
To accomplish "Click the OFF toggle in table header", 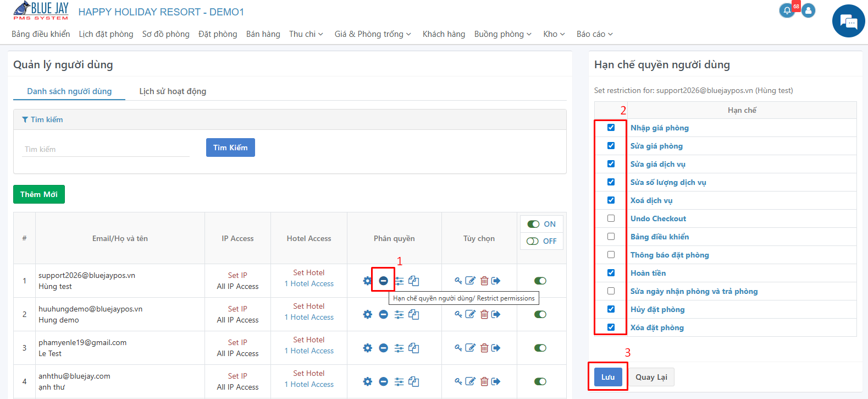I will (x=541, y=241).
